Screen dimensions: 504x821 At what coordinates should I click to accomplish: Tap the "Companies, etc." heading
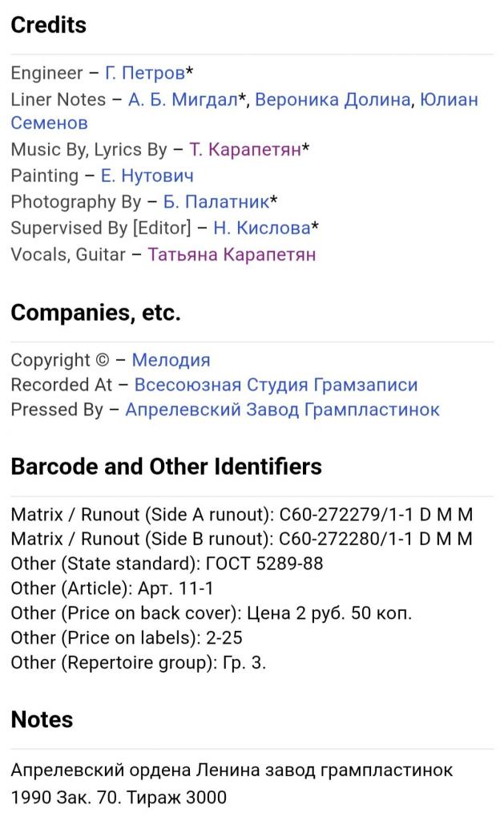click(95, 313)
